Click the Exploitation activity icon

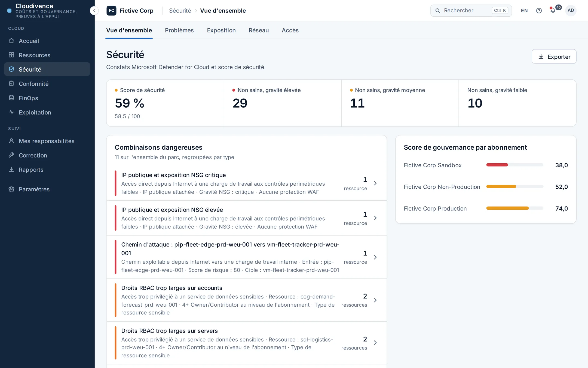pos(11,112)
